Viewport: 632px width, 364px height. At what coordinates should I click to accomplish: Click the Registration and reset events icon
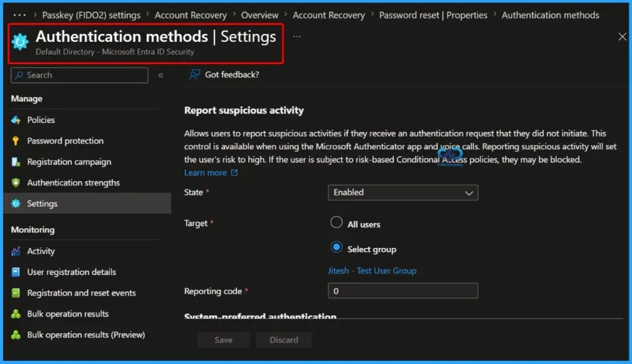[15, 293]
